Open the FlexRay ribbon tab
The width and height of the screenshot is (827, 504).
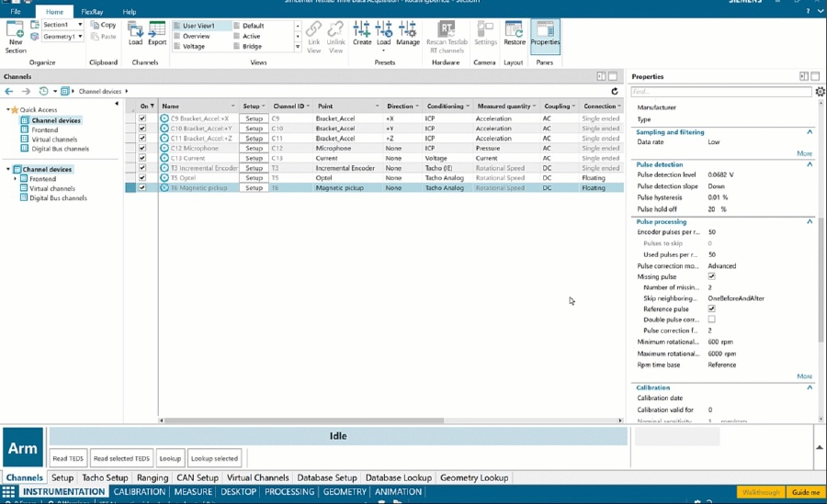[92, 12]
